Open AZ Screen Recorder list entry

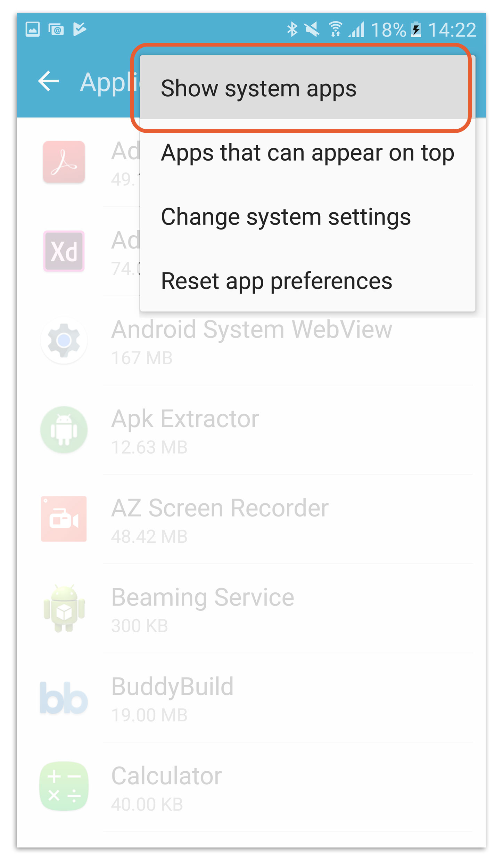click(251, 519)
